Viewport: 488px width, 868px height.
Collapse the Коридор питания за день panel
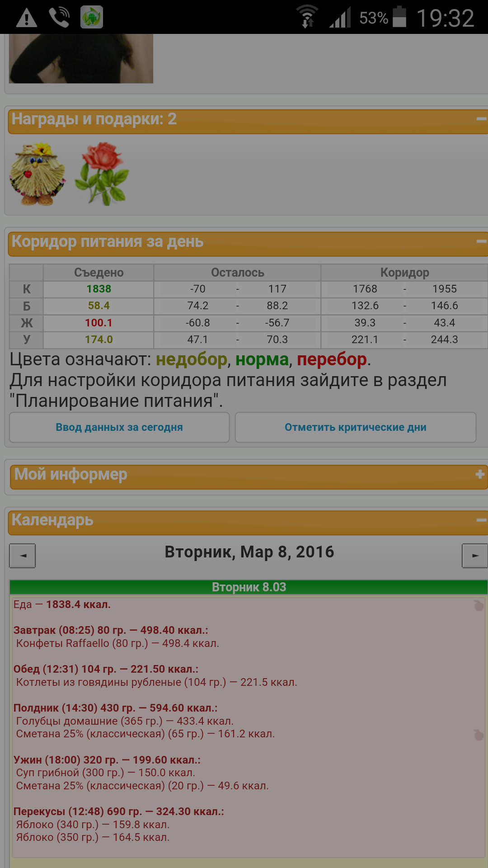(481, 242)
